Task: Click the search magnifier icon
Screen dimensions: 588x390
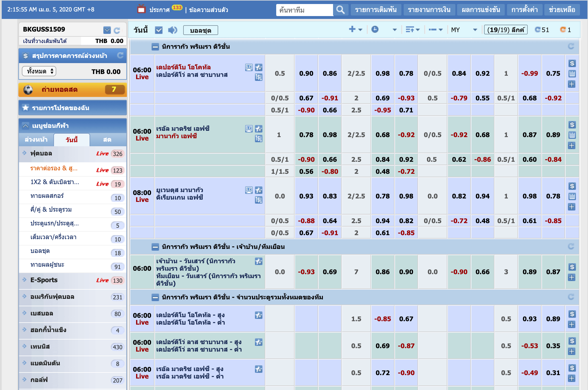Action: tap(340, 10)
